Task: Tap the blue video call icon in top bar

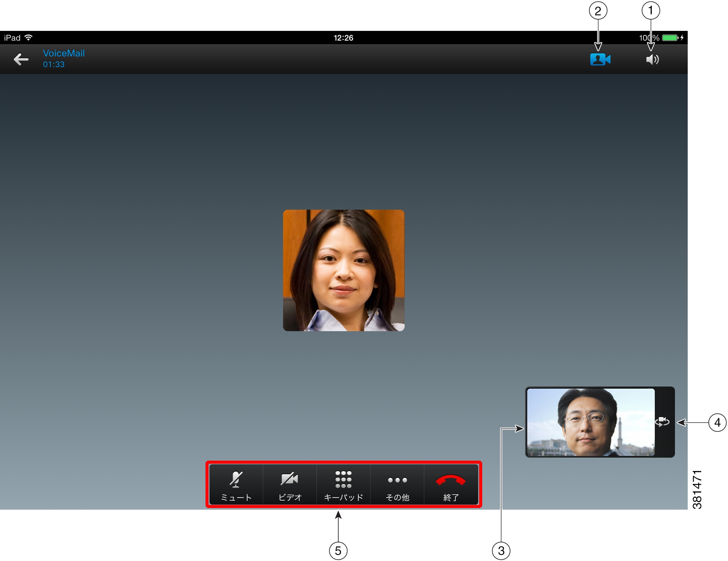Action: point(601,59)
